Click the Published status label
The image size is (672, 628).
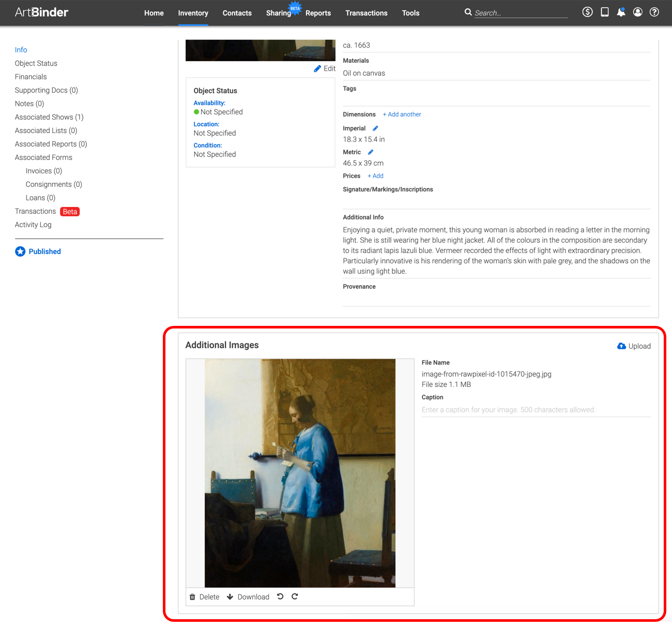(45, 251)
